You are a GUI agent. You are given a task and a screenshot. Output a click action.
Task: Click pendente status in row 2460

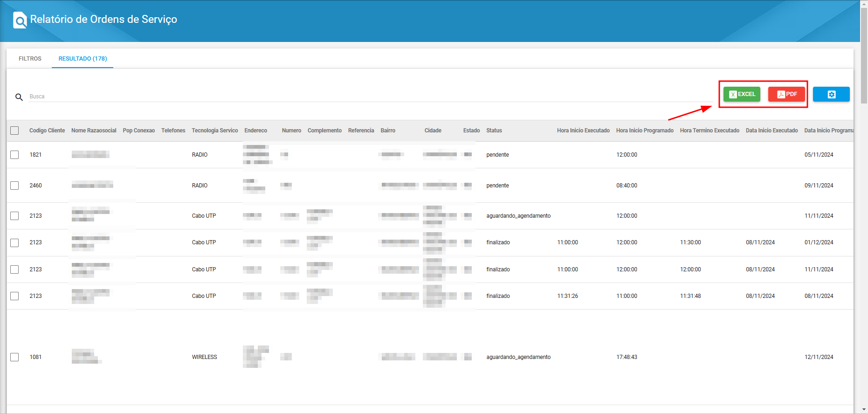(x=497, y=186)
